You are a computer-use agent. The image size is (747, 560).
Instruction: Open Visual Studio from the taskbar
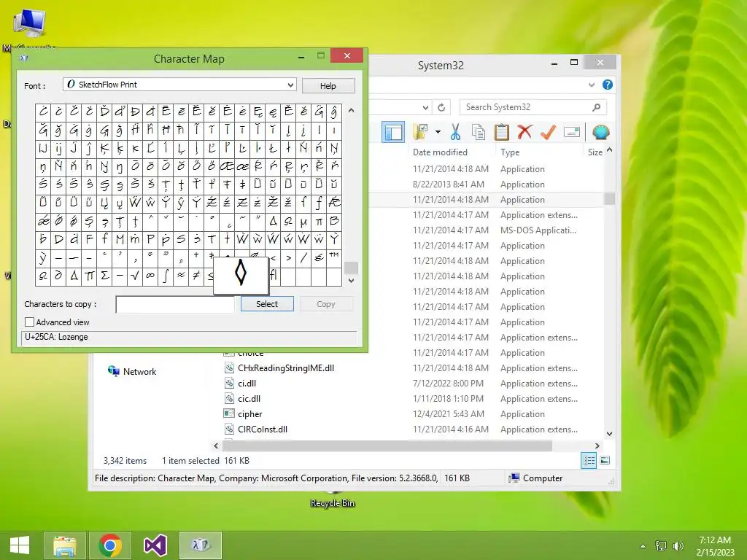(x=155, y=545)
